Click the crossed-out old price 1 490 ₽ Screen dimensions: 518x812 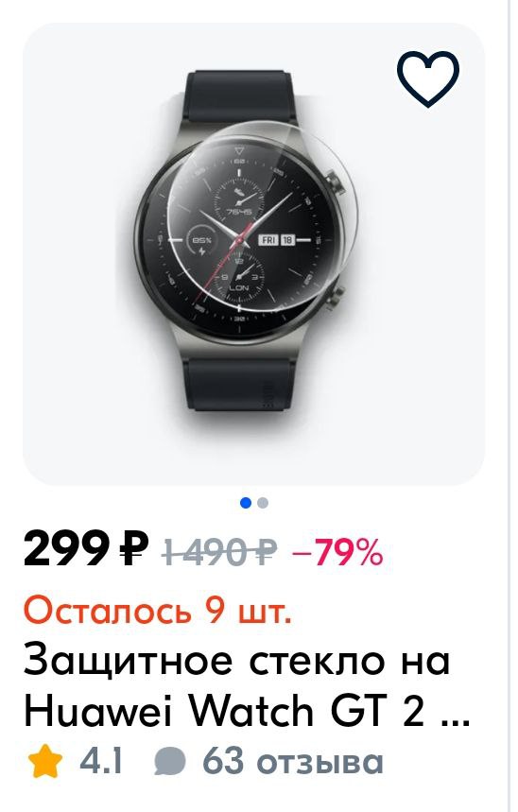tap(219, 551)
